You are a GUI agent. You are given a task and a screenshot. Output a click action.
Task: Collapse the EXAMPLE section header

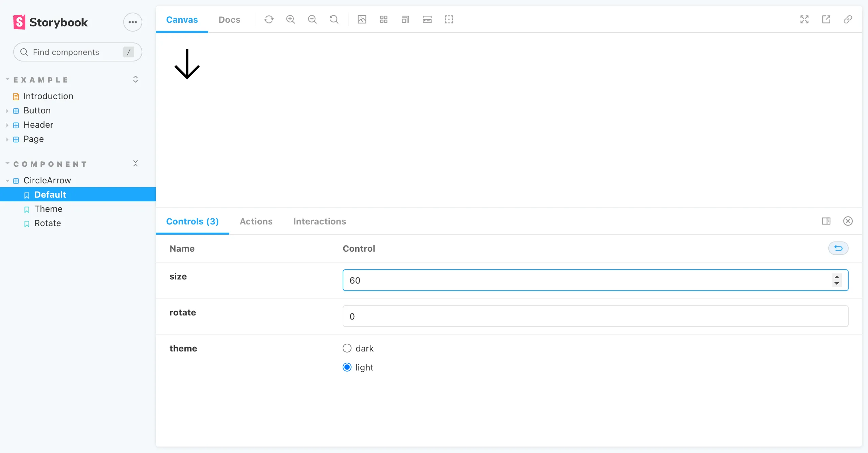click(41, 80)
